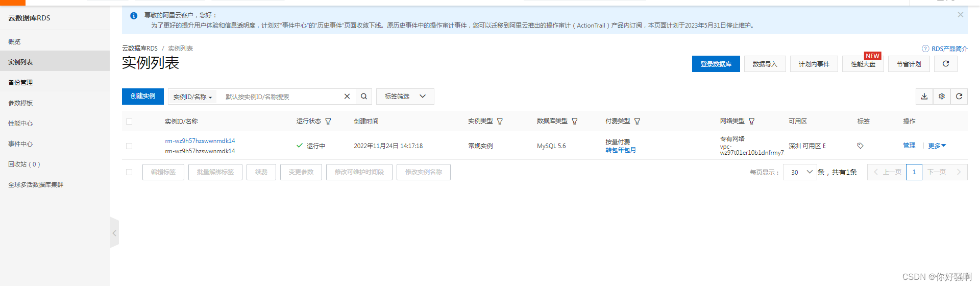Click the MySQL 5.6 cell
980x286 pixels.
(551, 146)
